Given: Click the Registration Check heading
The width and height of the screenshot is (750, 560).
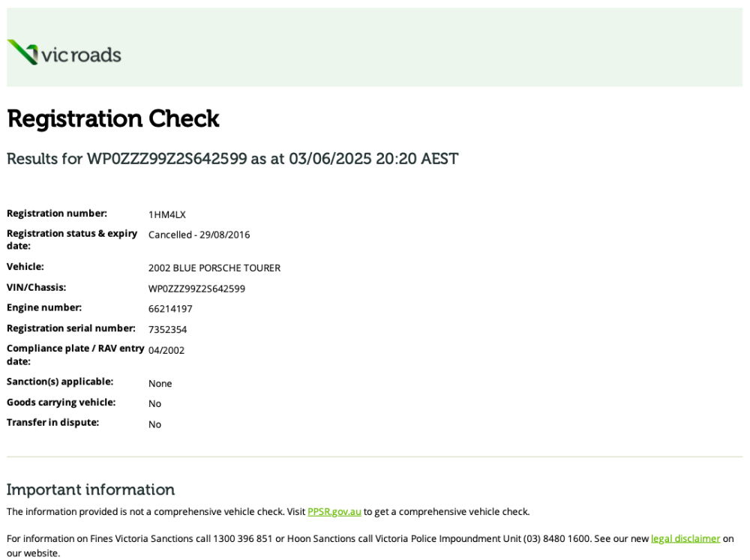Looking at the screenshot, I should (x=113, y=118).
